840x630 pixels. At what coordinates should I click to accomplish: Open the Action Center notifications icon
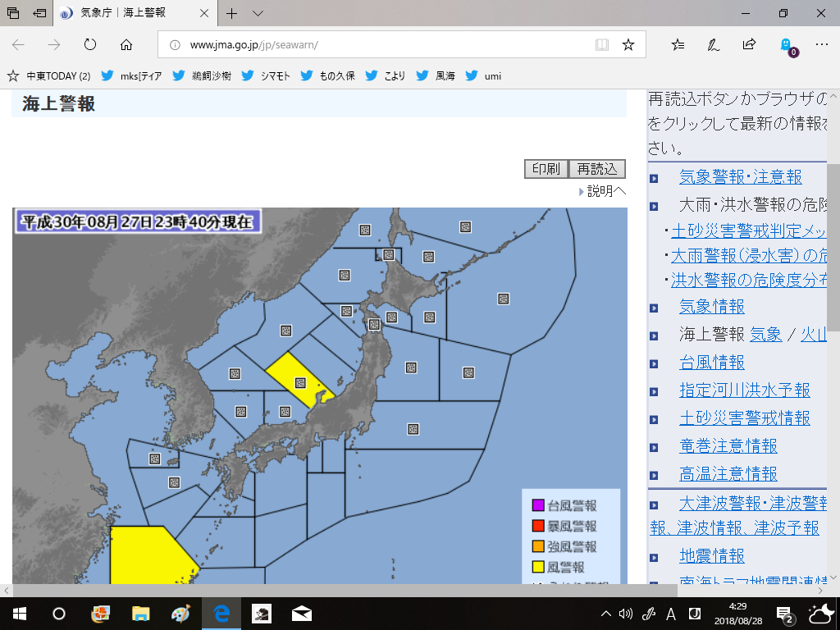pos(785,614)
